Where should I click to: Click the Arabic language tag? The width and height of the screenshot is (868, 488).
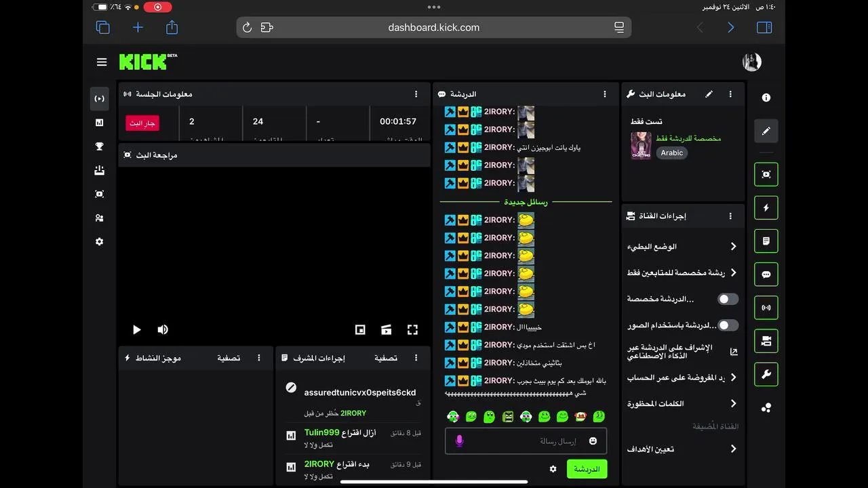pyautogui.click(x=672, y=153)
